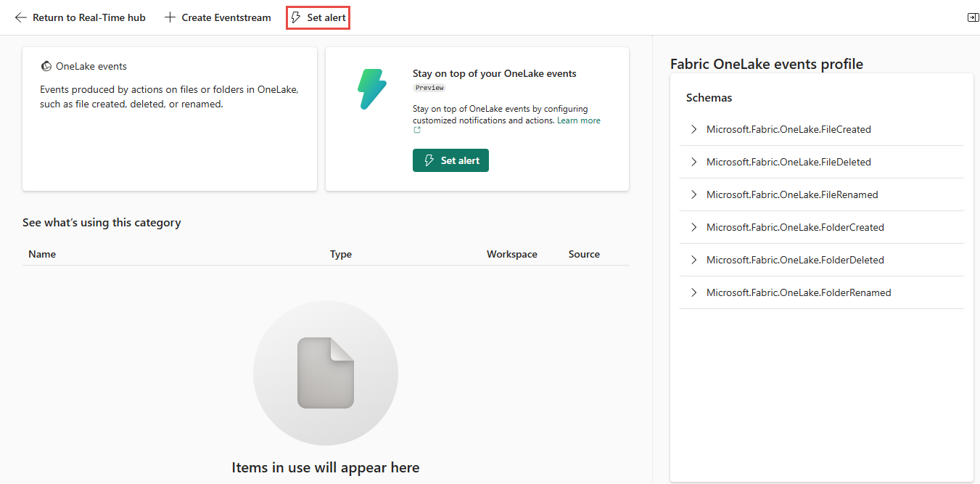This screenshot has width=980, height=484.
Task: Click the plus icon beside Create Eventstream
Action: click(170, 17)
